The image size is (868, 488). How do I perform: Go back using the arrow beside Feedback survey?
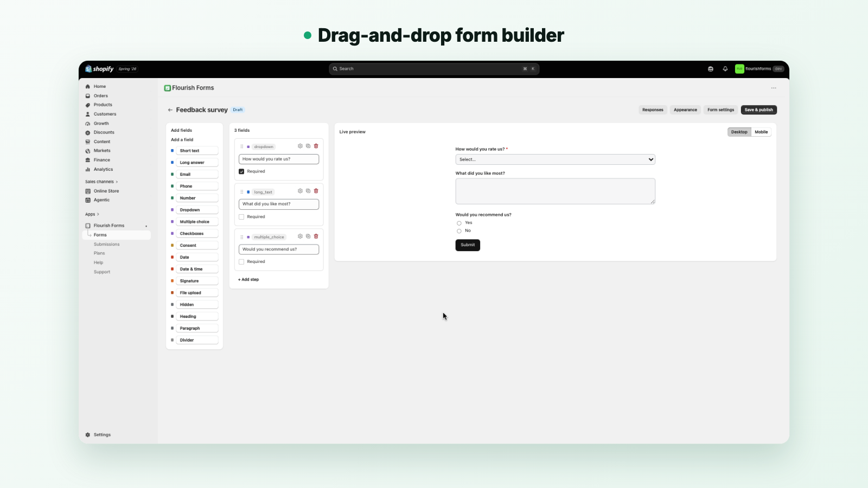(170, 110)
